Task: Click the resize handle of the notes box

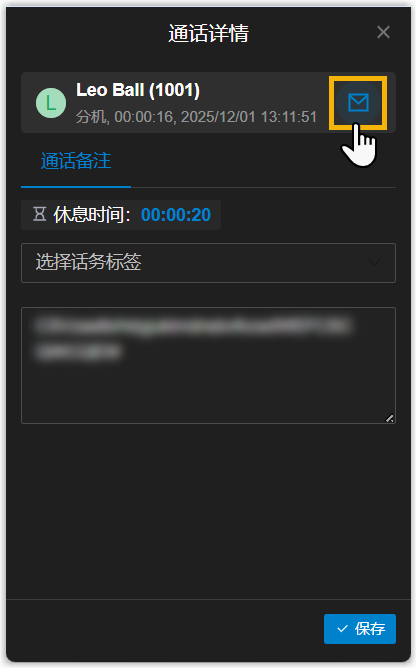Action: 389,418
